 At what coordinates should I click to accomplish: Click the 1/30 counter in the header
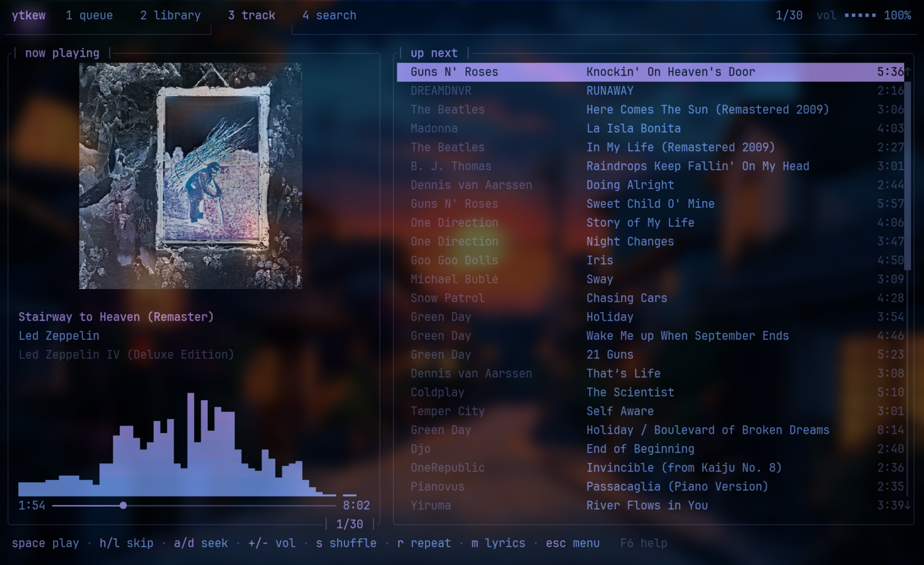pos(789,15)
